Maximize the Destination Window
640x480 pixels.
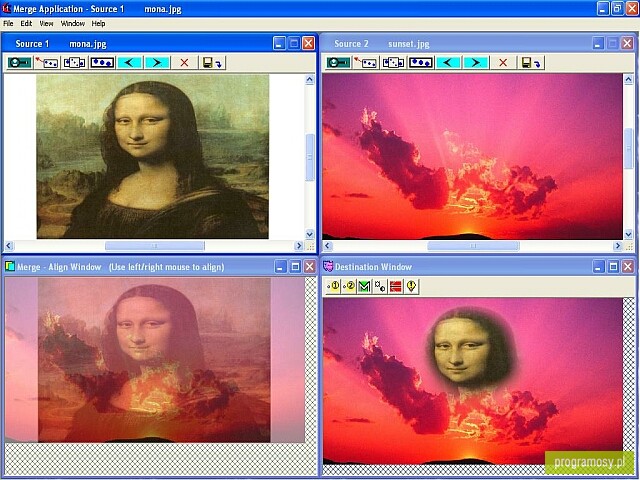[613, 267]
